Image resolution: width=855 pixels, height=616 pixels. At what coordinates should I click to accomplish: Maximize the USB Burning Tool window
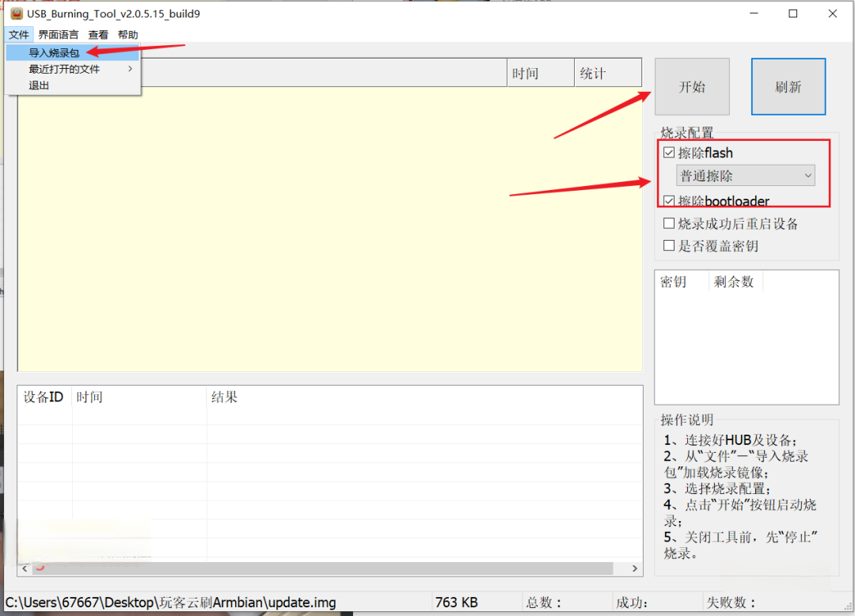click(x=792, y=13)
